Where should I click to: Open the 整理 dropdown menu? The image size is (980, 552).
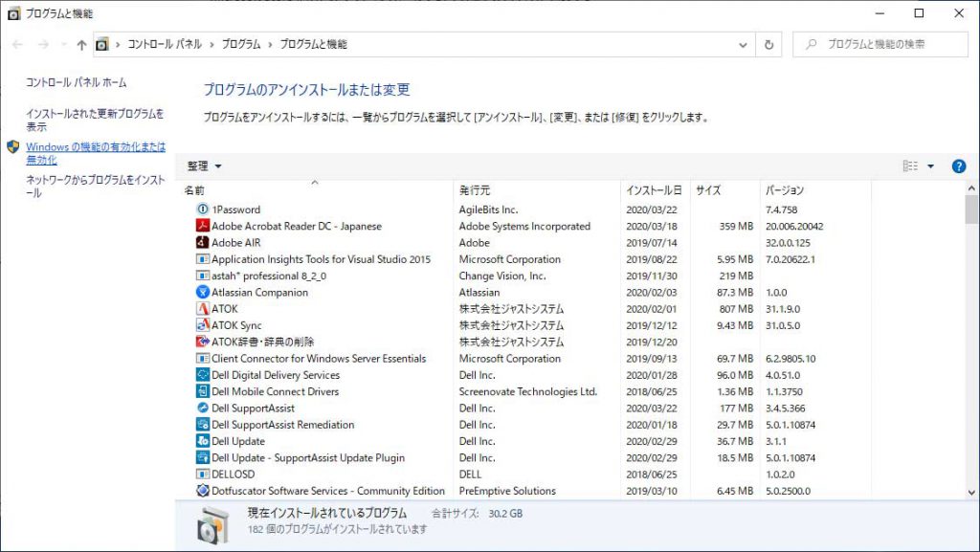click(x=205, y=166)
